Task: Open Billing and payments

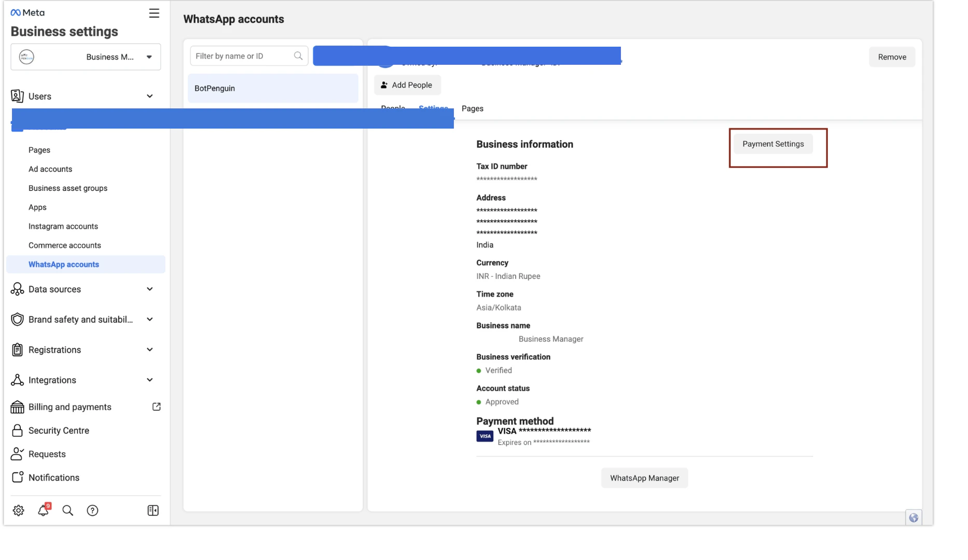Action: click(x=70, y=407)
